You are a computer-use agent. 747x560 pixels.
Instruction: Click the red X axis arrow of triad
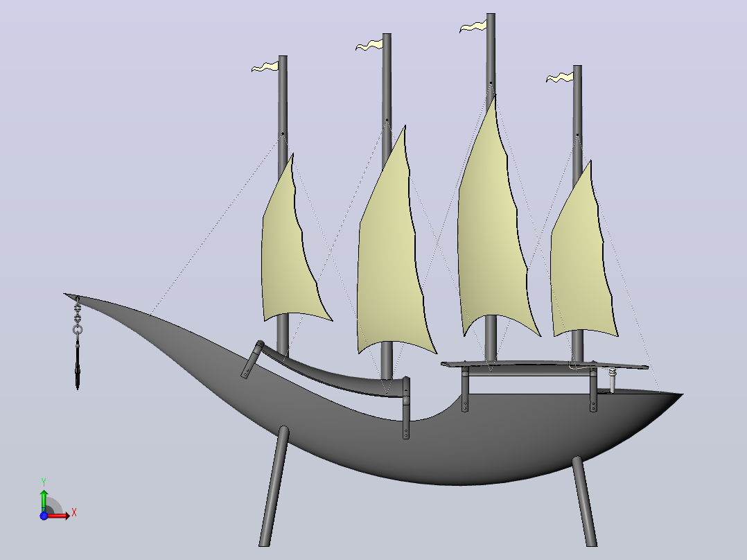60,515
